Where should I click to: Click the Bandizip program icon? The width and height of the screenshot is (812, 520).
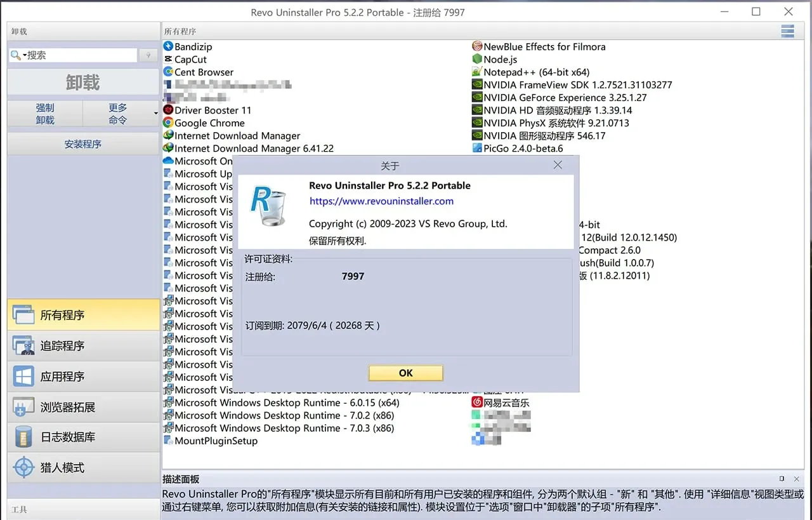[168, 46]
